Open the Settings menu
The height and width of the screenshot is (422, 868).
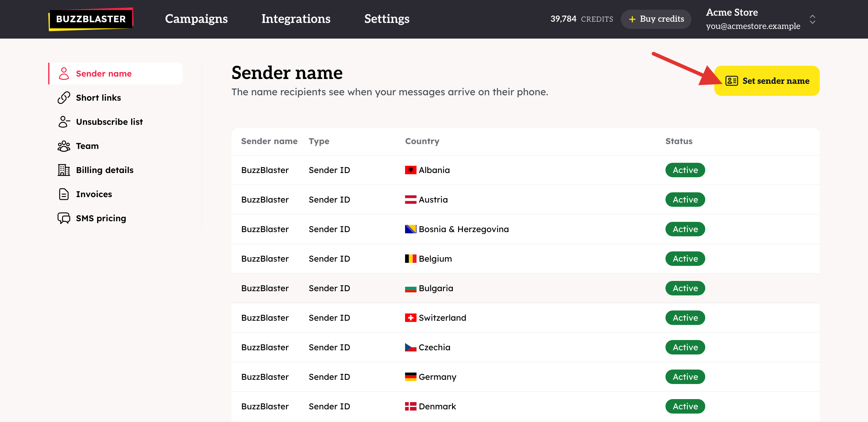387,19
